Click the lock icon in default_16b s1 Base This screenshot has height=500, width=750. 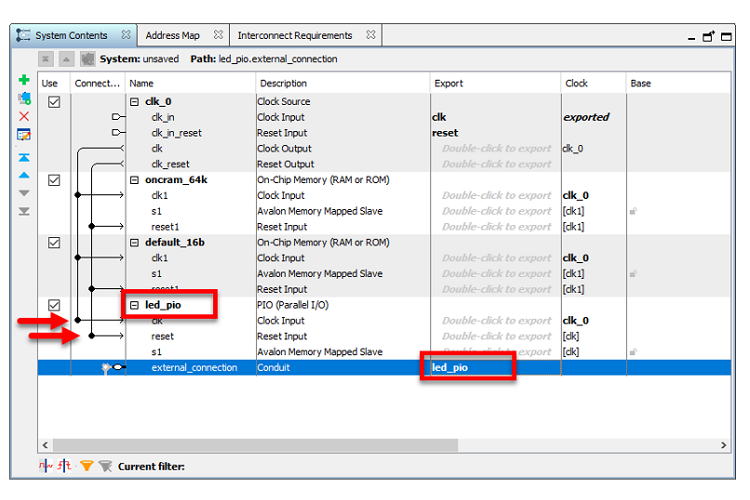point(633,274)
